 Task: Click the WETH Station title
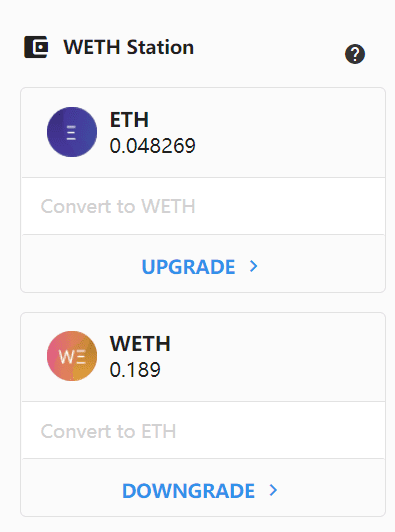coord(129,47)
